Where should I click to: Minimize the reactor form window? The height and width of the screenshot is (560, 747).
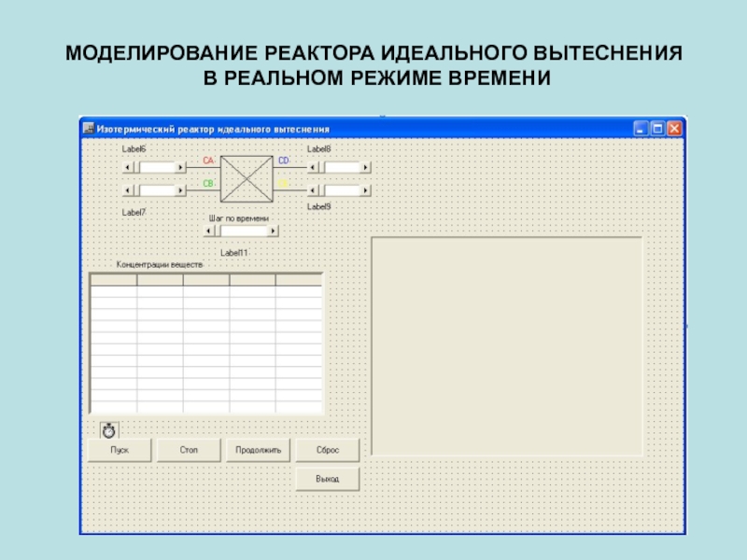pos(641,129)
